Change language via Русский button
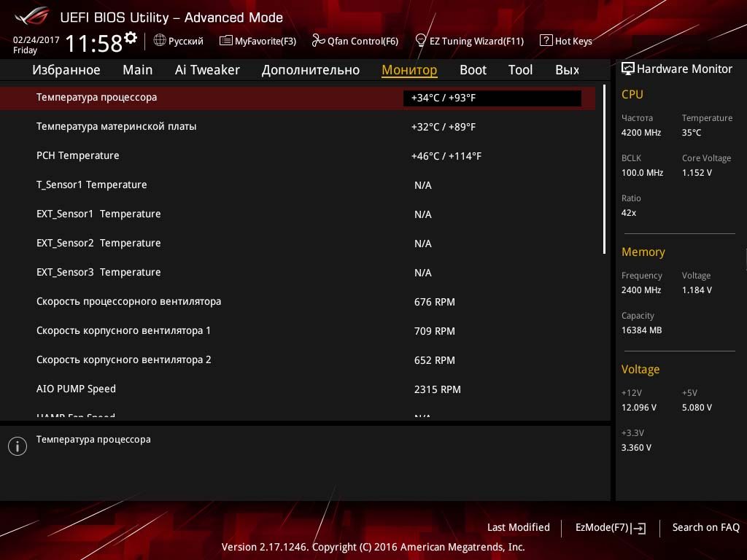 coord(179,41)
